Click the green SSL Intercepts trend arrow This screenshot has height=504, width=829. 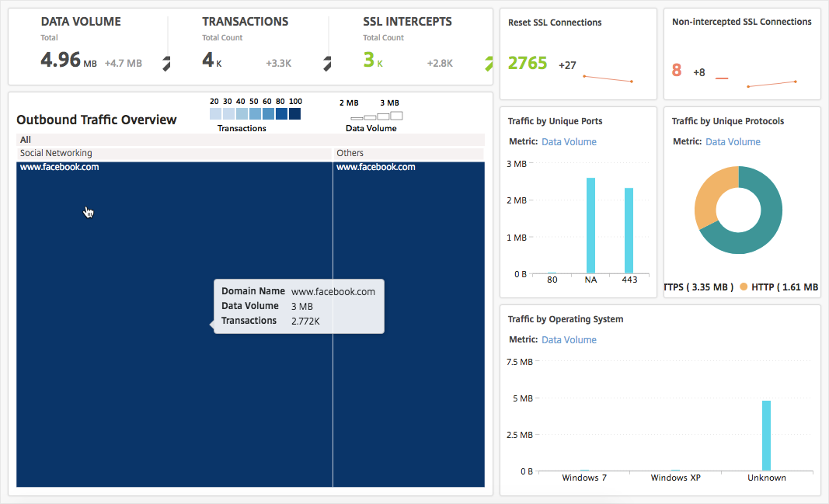(x=489, y=64)
